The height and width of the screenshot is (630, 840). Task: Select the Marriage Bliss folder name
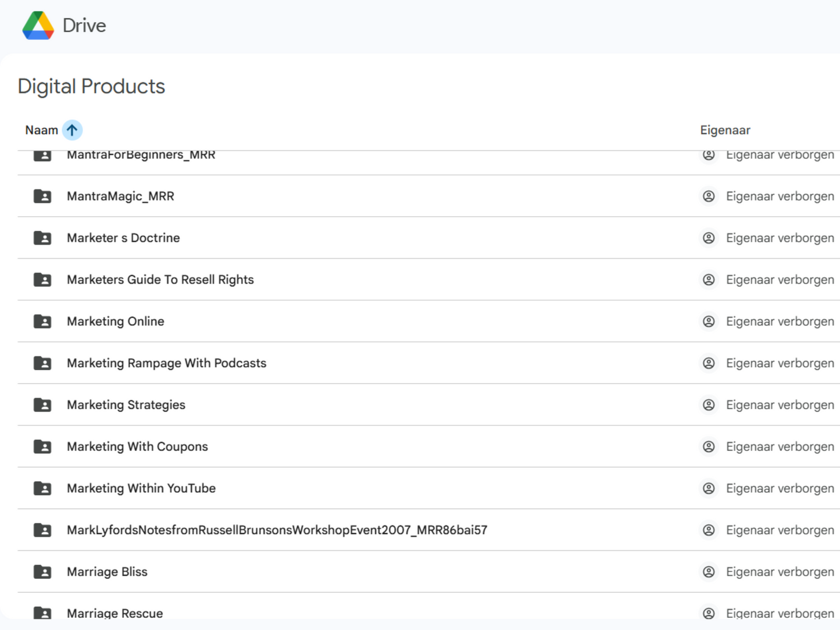point(107,572)
